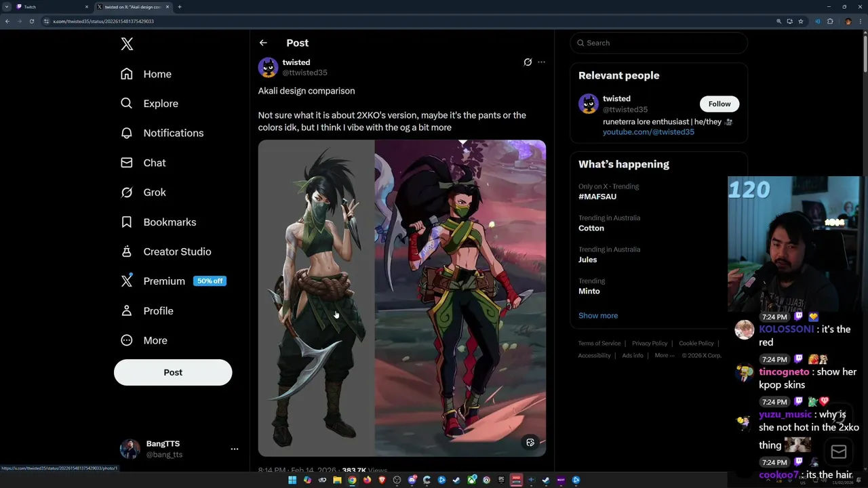
Task: Open Bookmarks in the sidebar
Action: pos(158,222)
